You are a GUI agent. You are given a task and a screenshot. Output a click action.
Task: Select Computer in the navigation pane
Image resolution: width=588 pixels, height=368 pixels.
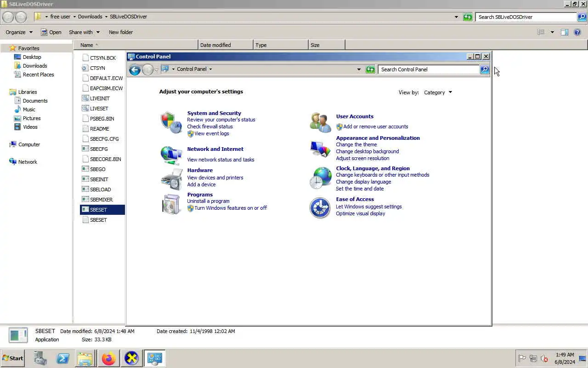click(x=29, y=144)
